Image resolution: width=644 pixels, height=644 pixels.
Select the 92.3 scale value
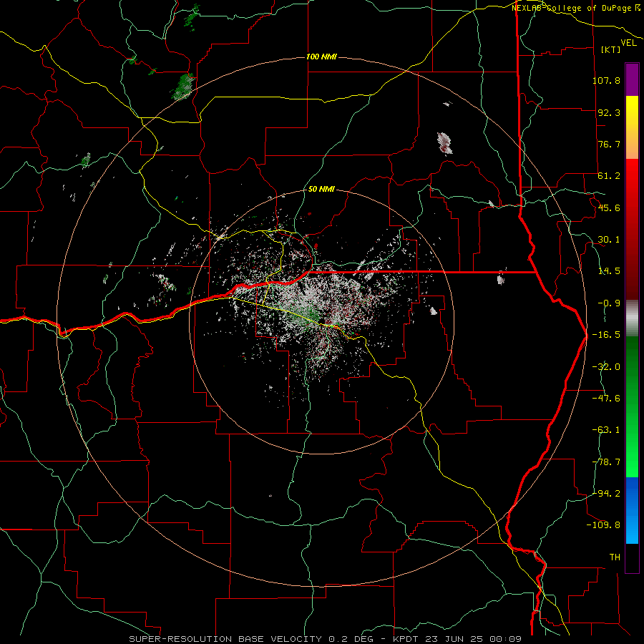[x=609, y=112]
